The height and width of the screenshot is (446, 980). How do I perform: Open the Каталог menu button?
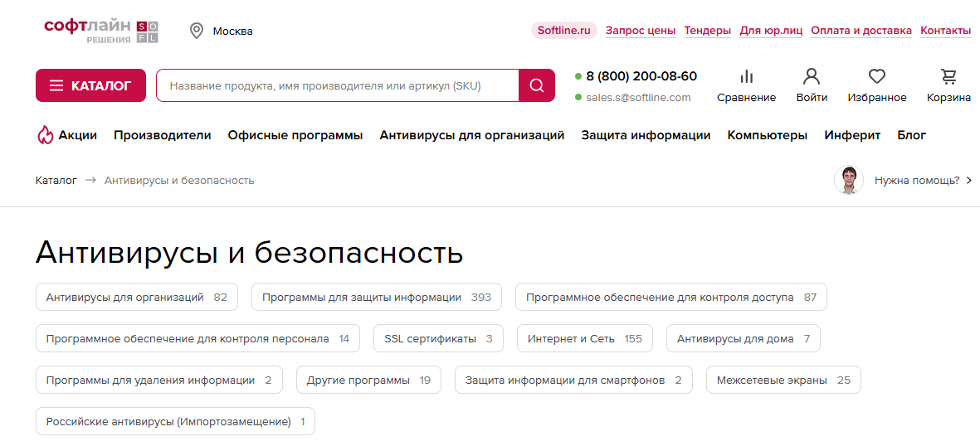[x=90, y=85]
